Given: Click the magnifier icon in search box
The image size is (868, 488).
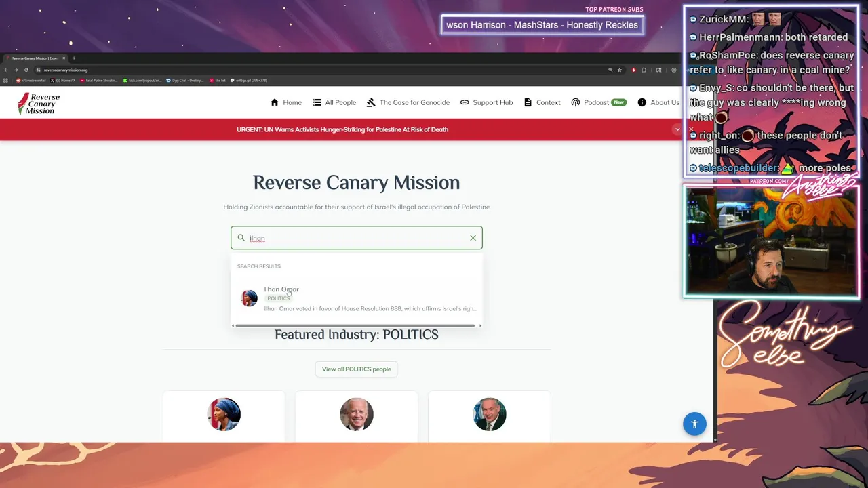Looking at the screenshot, I should click(241, 238).
